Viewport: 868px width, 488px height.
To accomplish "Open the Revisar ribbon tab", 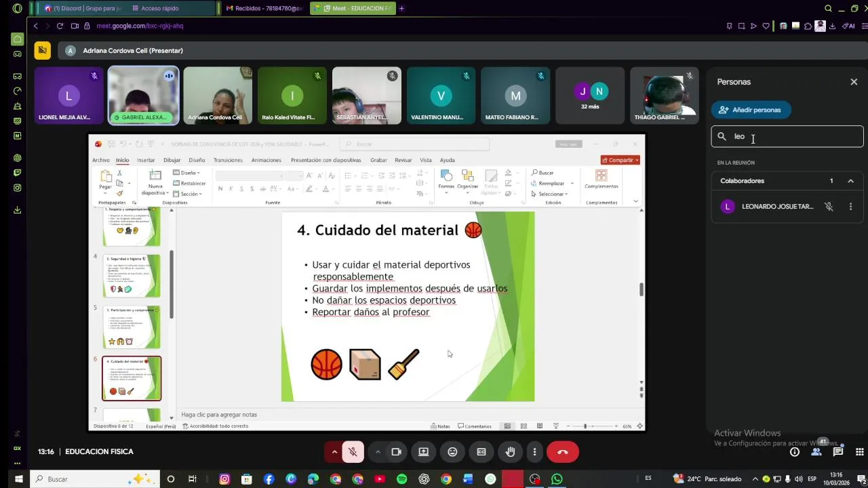I will pyautogui.click(x=403, y=160).
